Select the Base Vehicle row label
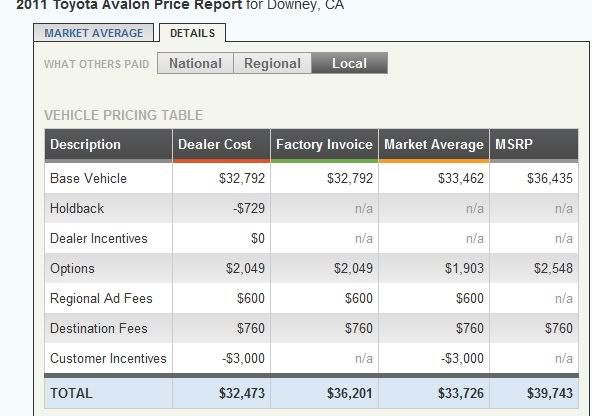 [88, 178]
